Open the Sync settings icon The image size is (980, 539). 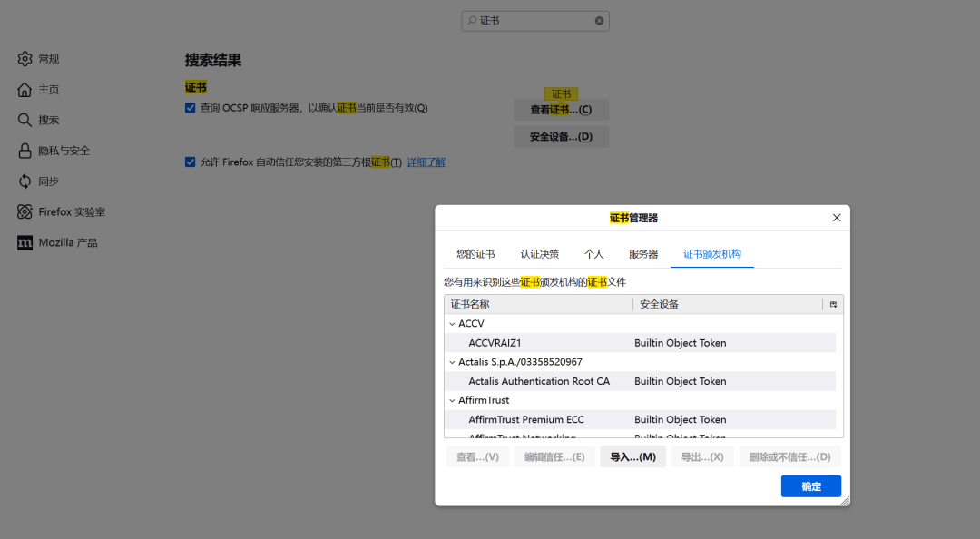[x=24, y=181]
